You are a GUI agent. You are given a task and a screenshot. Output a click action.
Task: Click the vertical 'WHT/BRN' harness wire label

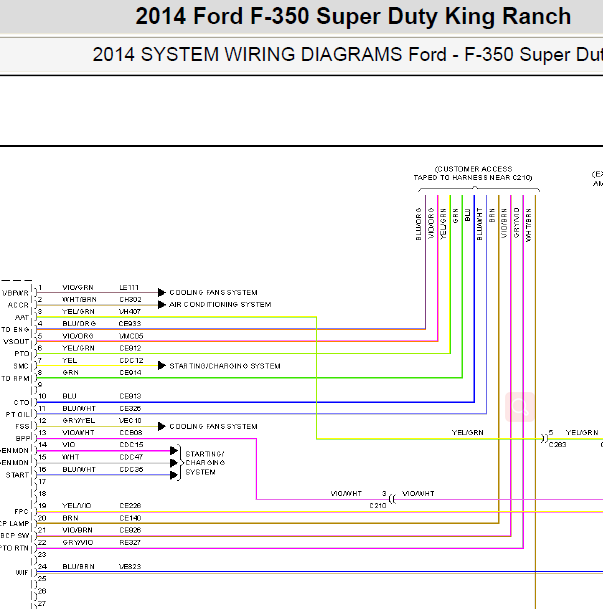tap(528, 225)
